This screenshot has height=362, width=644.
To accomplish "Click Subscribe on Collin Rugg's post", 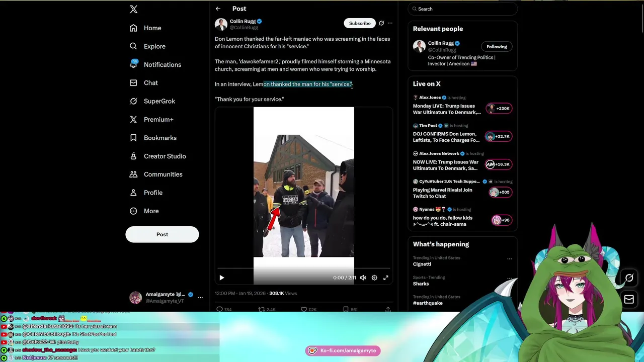I will [x=360, y=23].
